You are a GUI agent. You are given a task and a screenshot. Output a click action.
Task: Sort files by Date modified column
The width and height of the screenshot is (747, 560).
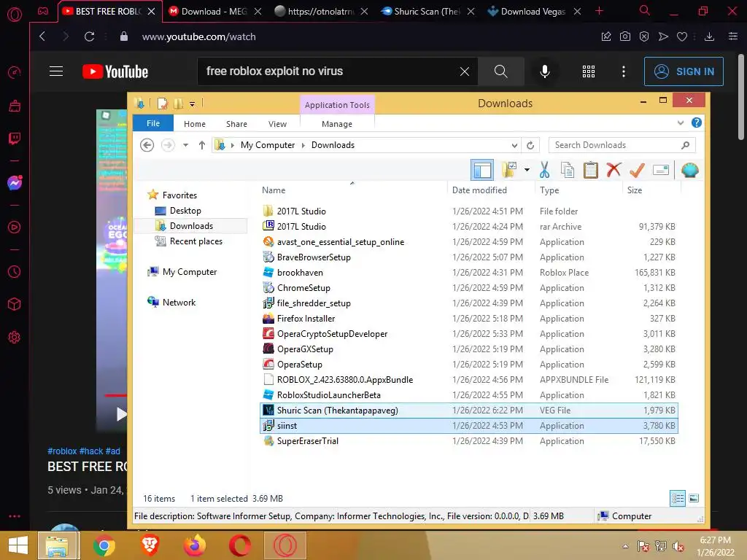click(x=479, y=190)
